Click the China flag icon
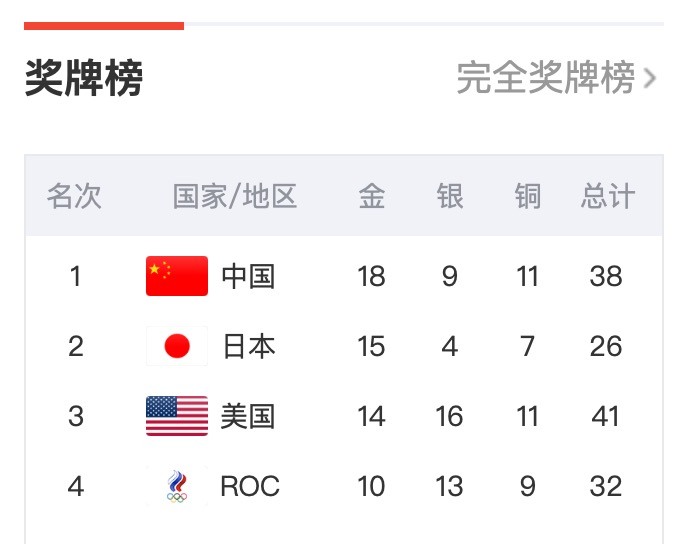 pos(177,276)
